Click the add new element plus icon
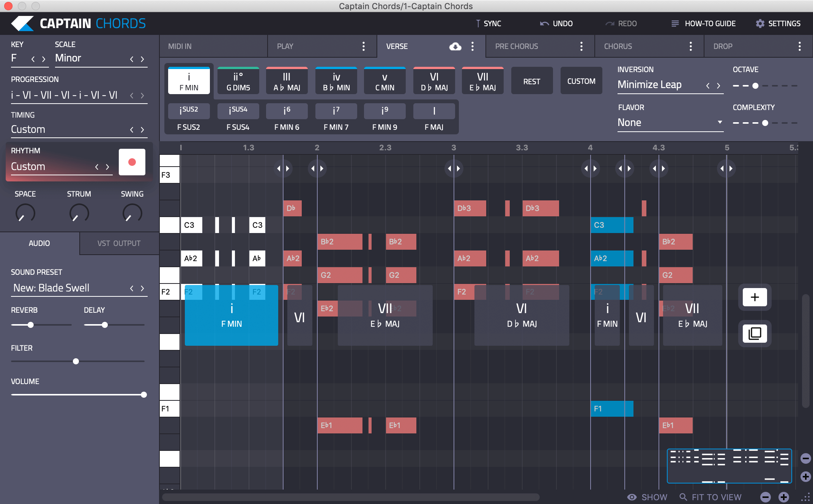Viewport: 813px width, 504px height. (754, 297)
